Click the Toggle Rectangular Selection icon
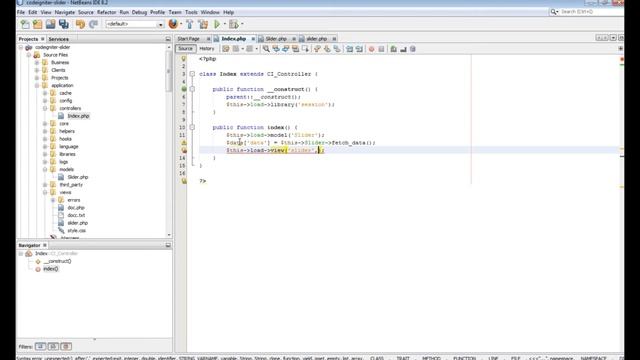 click(x=305, y=49)
